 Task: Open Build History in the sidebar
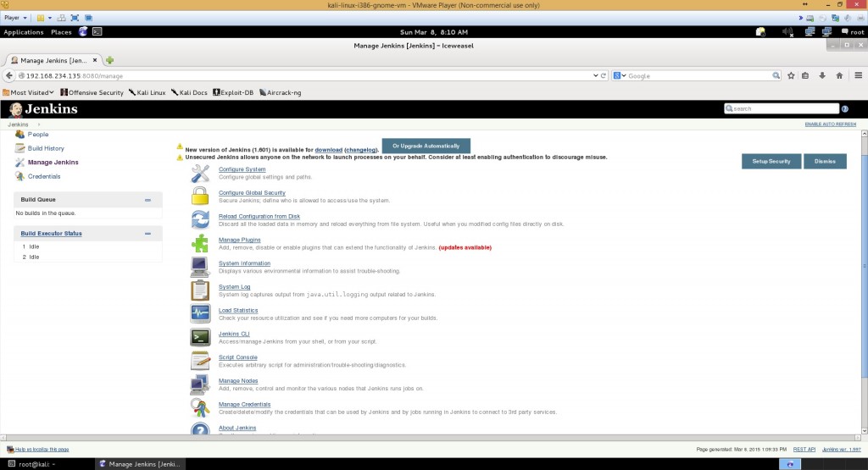(x=46, y=148)
